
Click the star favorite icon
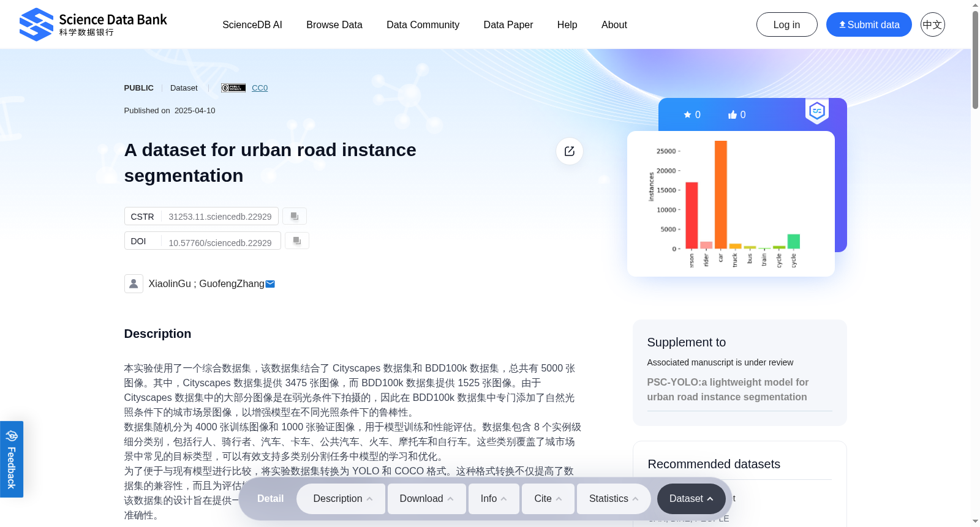pos(688,114)
